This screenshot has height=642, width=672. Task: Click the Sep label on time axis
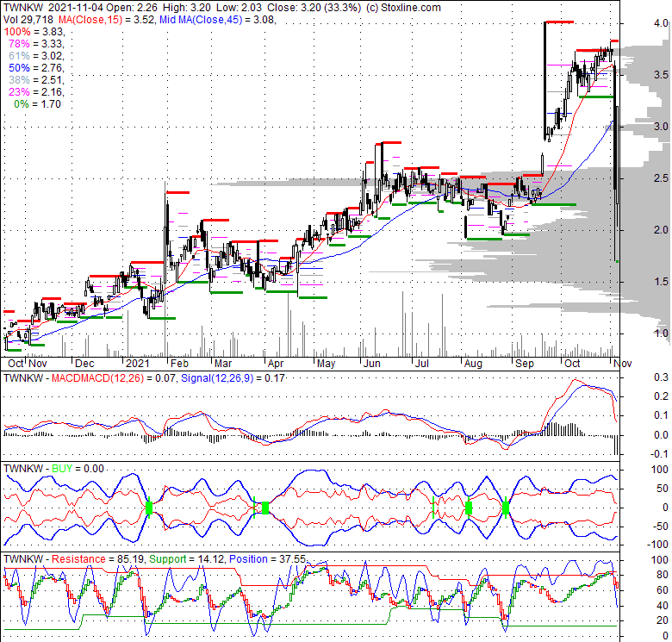[x=525, y=364]
